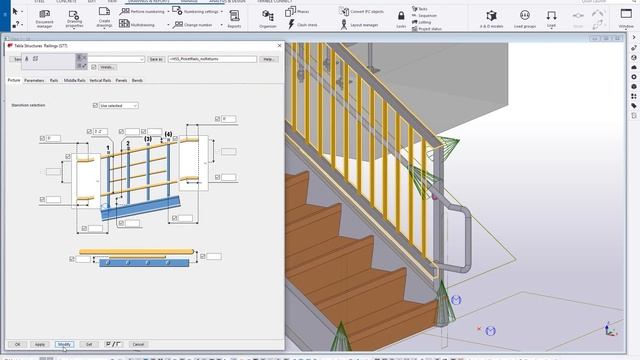
Task: Open A & D models
Action: 491,19
